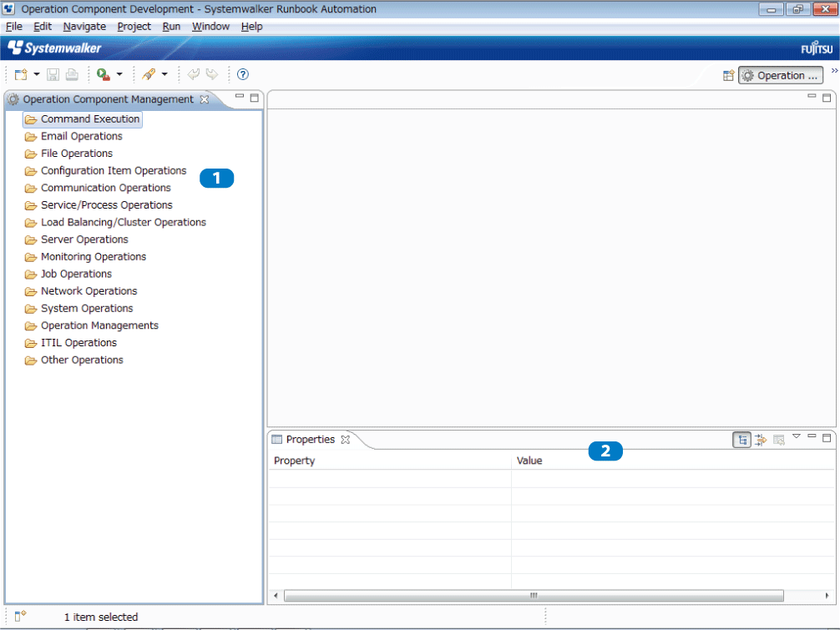Click the Save toolbar icon
The height and width of the screenshot is (630, 840).
point(53,74)
